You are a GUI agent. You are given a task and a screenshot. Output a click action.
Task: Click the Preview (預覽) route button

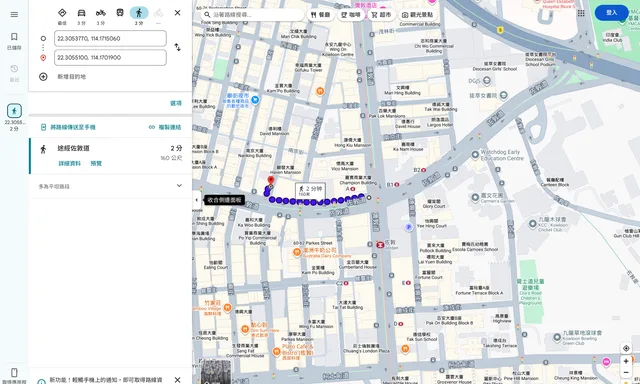[96, 163]
